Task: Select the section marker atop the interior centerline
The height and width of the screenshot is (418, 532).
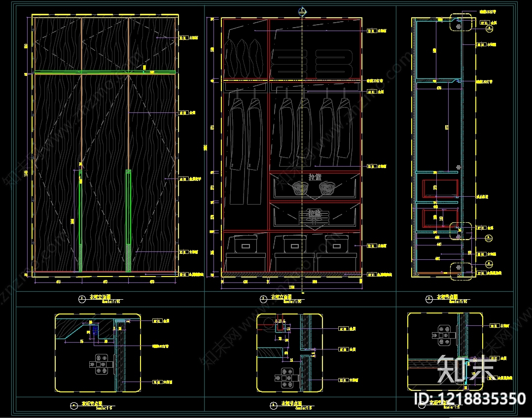Action: 302,12
